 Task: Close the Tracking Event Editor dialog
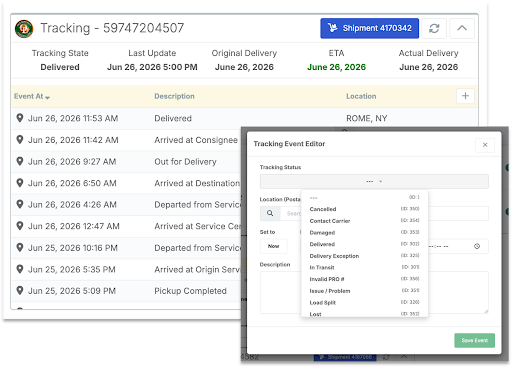click(x=485, y=145)
